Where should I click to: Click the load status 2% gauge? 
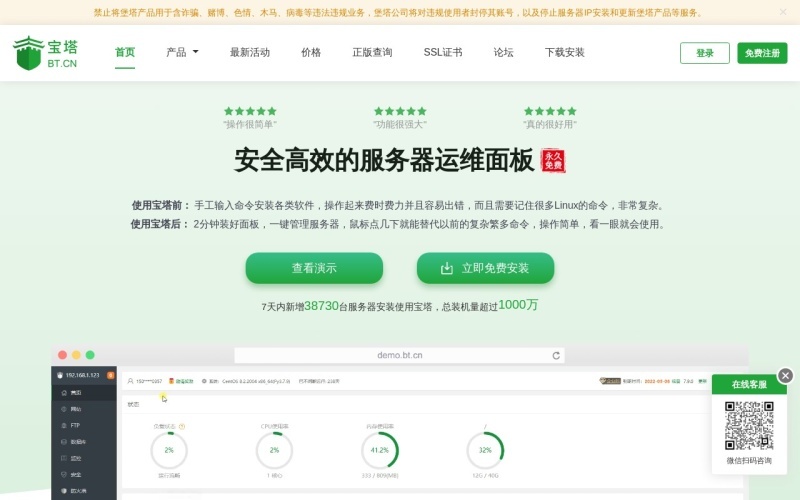click(x=169, y=450)
